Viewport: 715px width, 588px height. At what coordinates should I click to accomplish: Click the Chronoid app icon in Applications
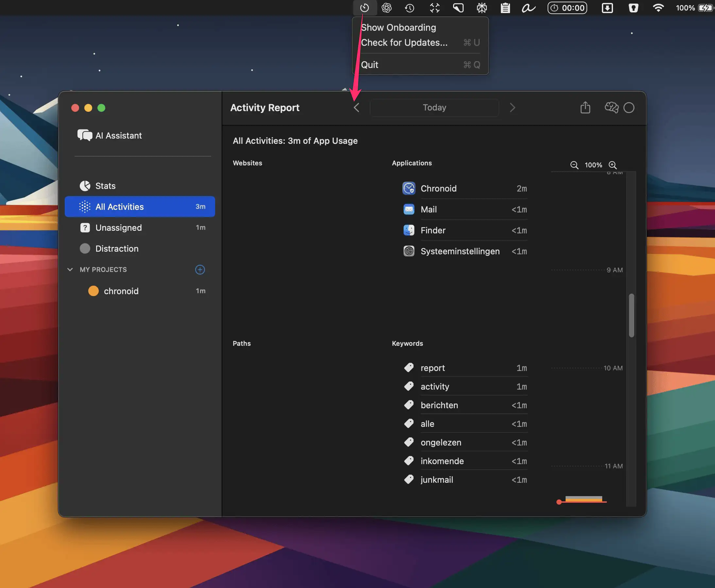point(409,188)
